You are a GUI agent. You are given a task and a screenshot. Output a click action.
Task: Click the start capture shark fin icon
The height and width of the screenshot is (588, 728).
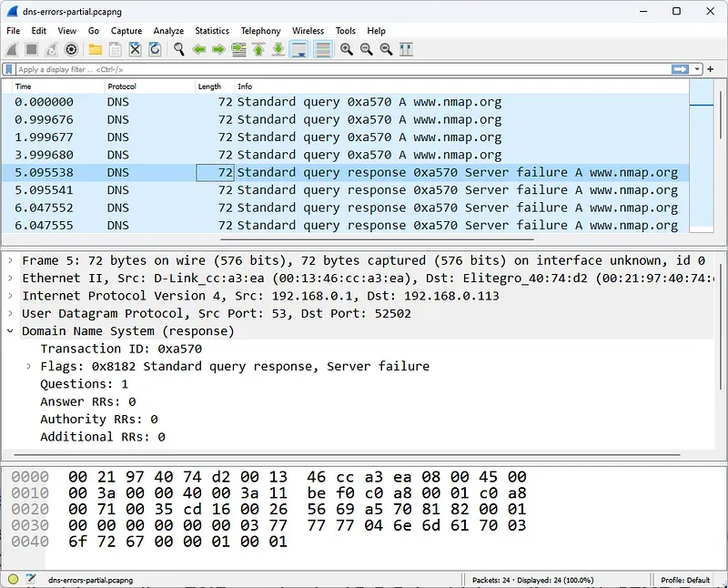12,49
